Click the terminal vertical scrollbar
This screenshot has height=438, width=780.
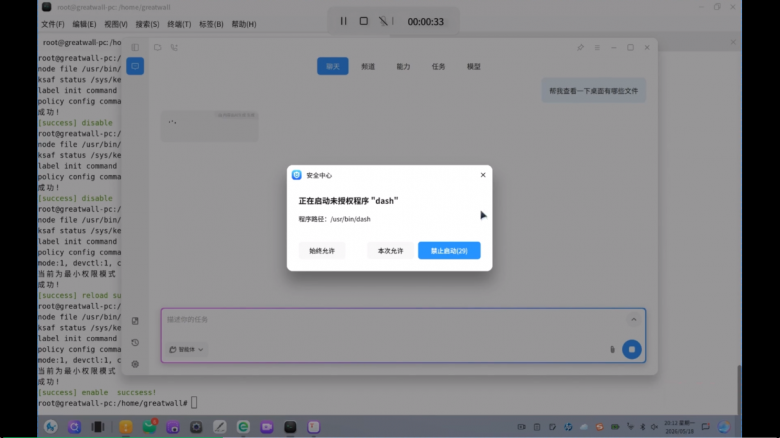point(739,391)
